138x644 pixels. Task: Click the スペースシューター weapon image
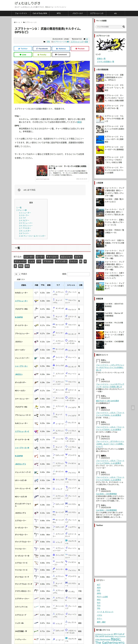click(x=36, y=399)
